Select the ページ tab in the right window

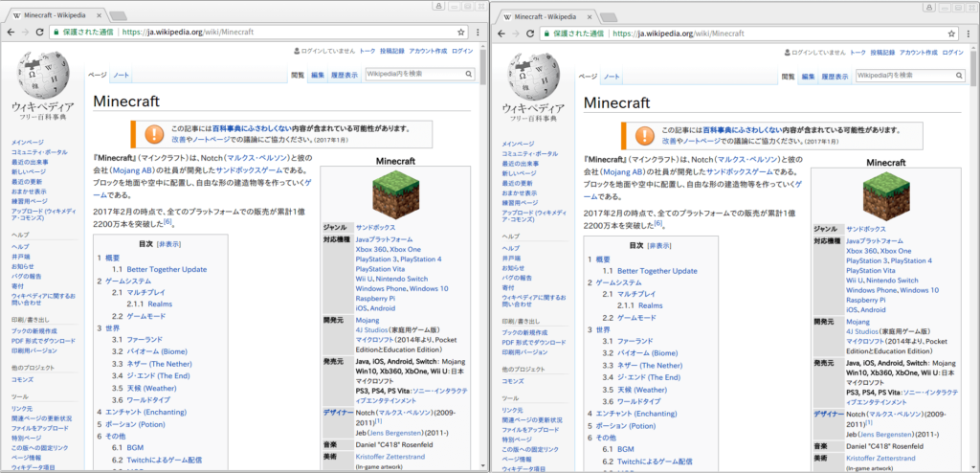(x=587, y=77)
